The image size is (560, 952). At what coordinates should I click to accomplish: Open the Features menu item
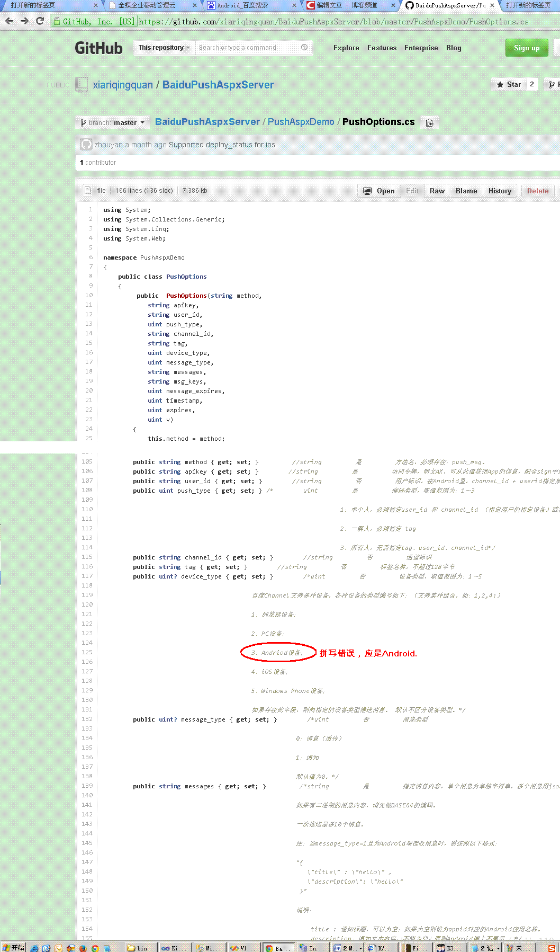pos(382,48)
